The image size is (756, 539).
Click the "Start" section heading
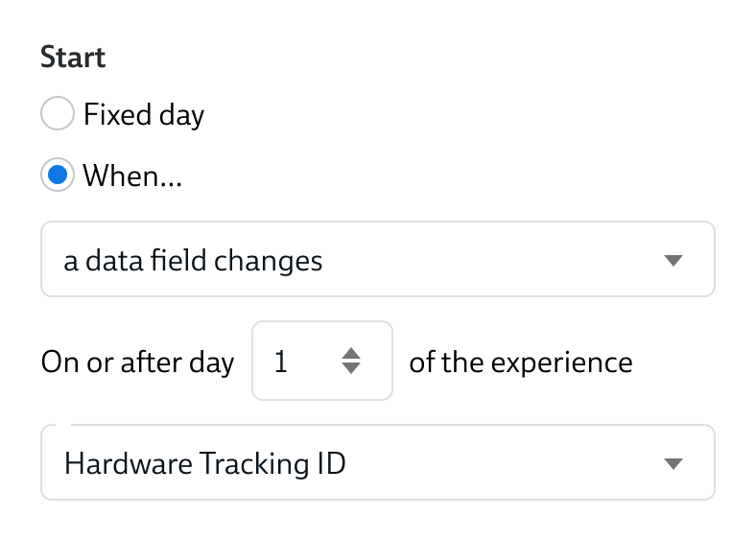(73, 58)
